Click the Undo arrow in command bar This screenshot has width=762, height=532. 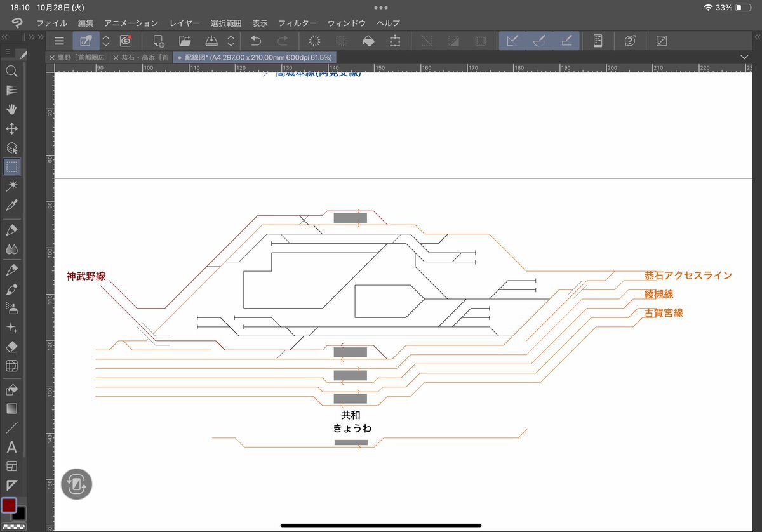(x=256, y=41)
